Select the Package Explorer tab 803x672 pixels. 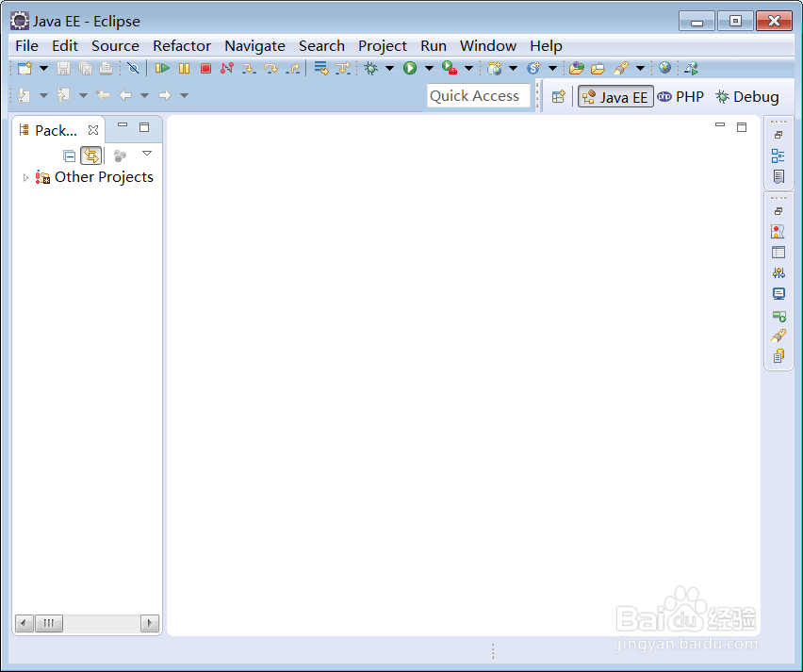(56, 130)
